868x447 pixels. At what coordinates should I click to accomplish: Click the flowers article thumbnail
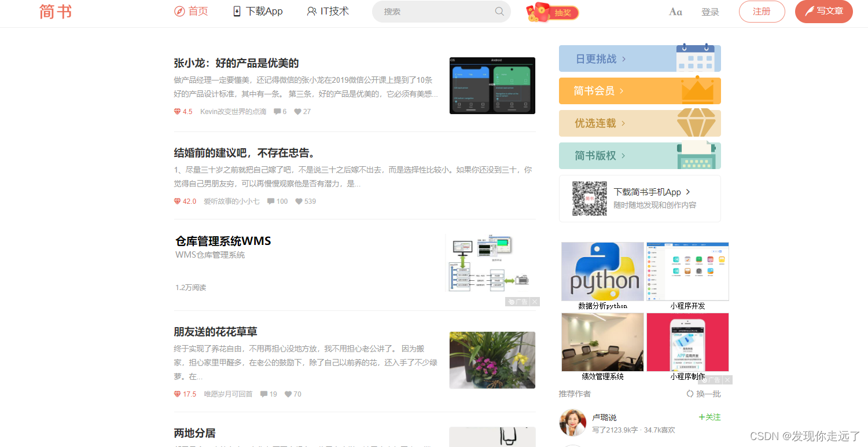492,360
